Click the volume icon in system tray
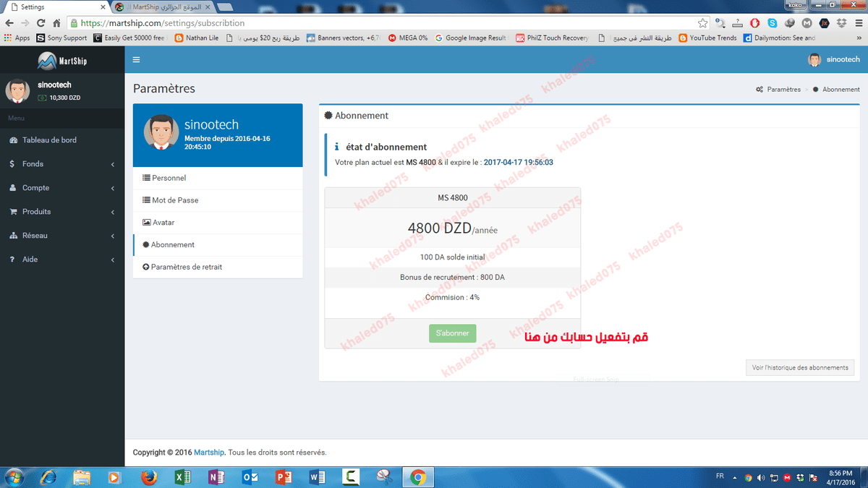Screen dimensions: 868x488 (x=761, y=478)
